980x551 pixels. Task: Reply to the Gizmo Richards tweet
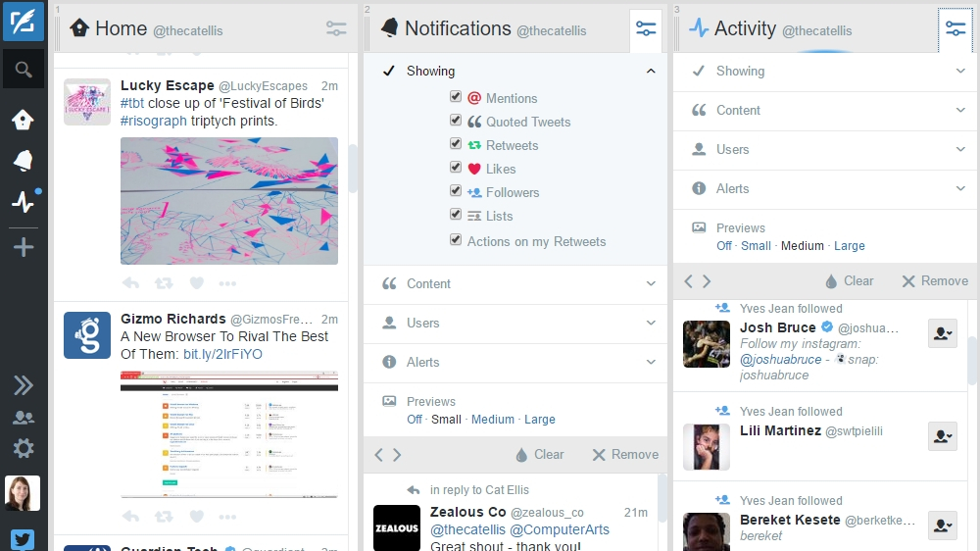tap(130, 517)
